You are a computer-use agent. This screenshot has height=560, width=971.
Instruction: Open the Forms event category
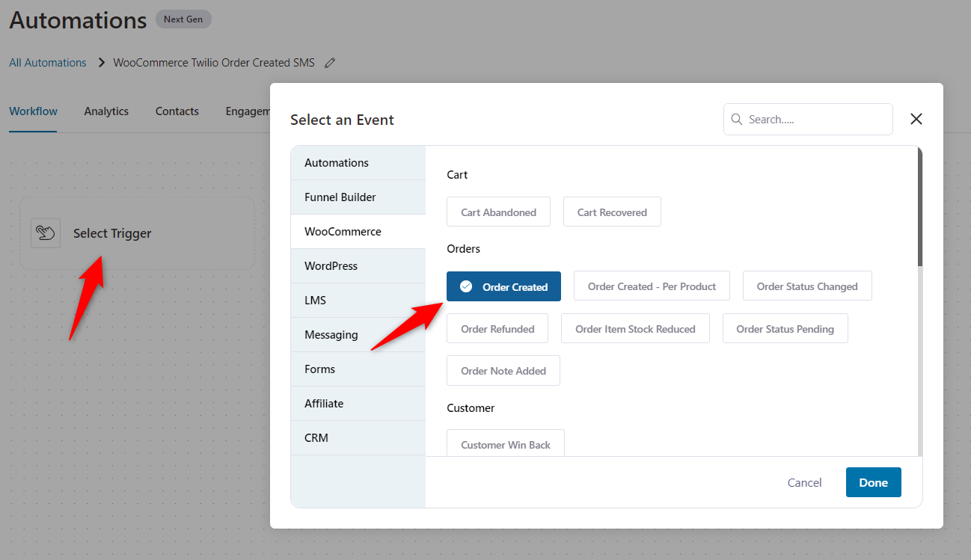coord(358,369)
